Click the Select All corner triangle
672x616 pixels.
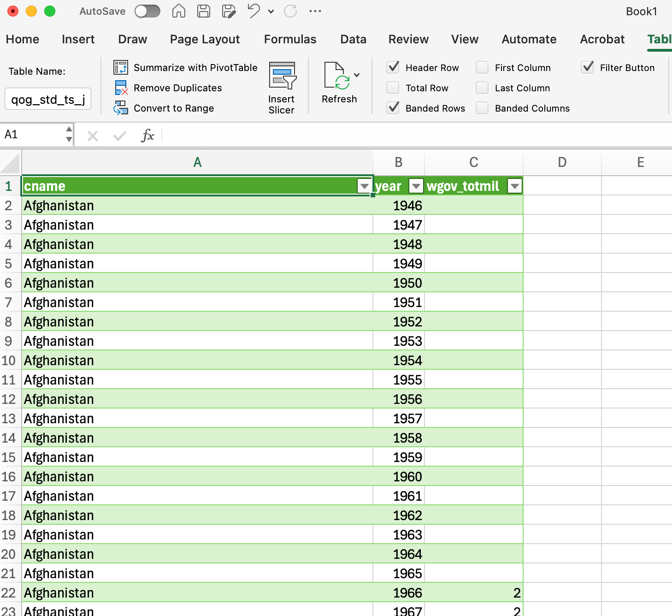11,163
